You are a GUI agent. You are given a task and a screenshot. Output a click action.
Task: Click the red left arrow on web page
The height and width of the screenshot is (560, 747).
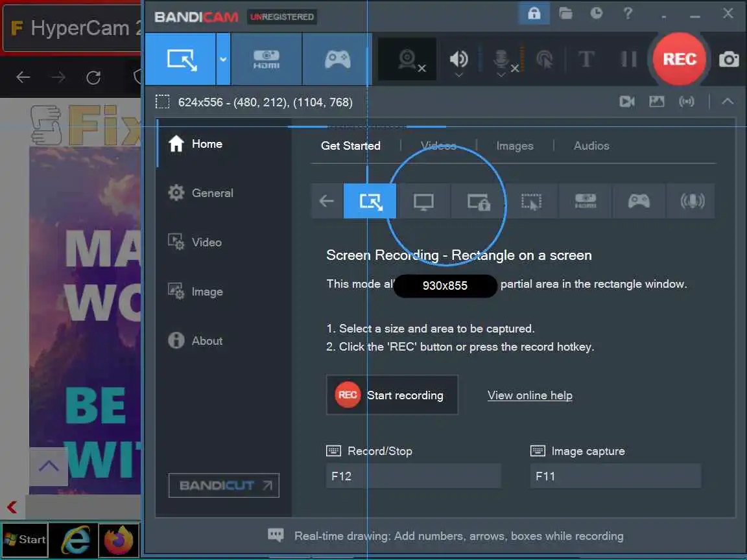tap(12, 507)
